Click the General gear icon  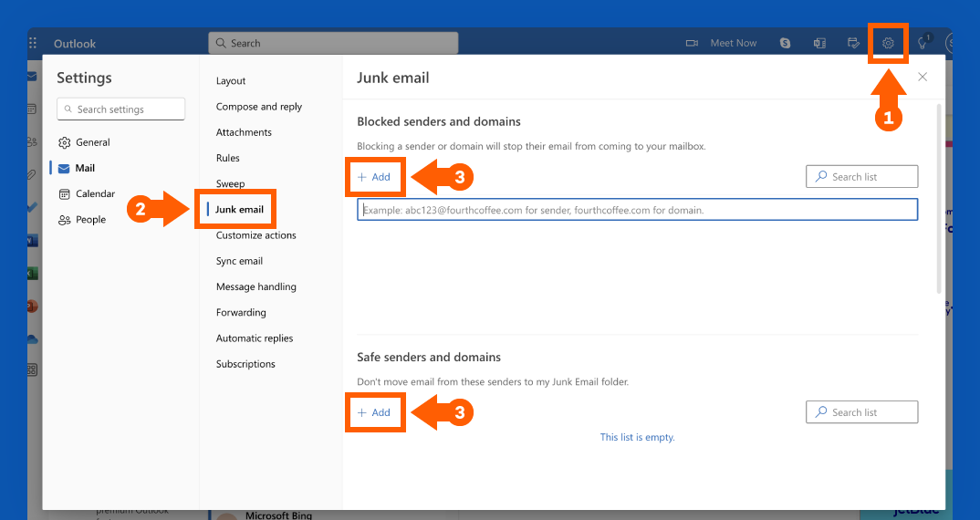[64, 142]
